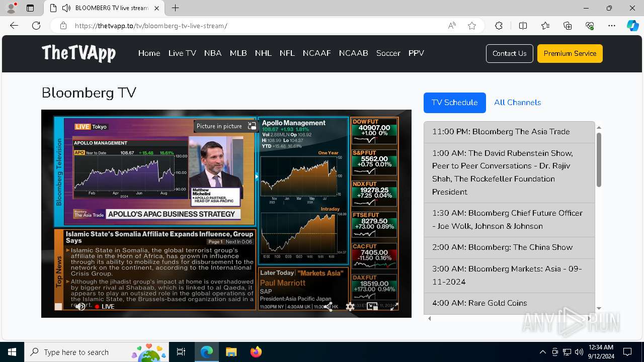Enable picture-in-picture from player control bar

tap(372, 306)
